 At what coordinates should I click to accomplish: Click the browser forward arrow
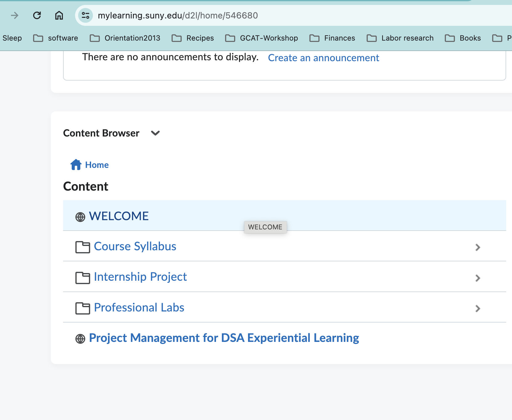click(x=14, y=15)
